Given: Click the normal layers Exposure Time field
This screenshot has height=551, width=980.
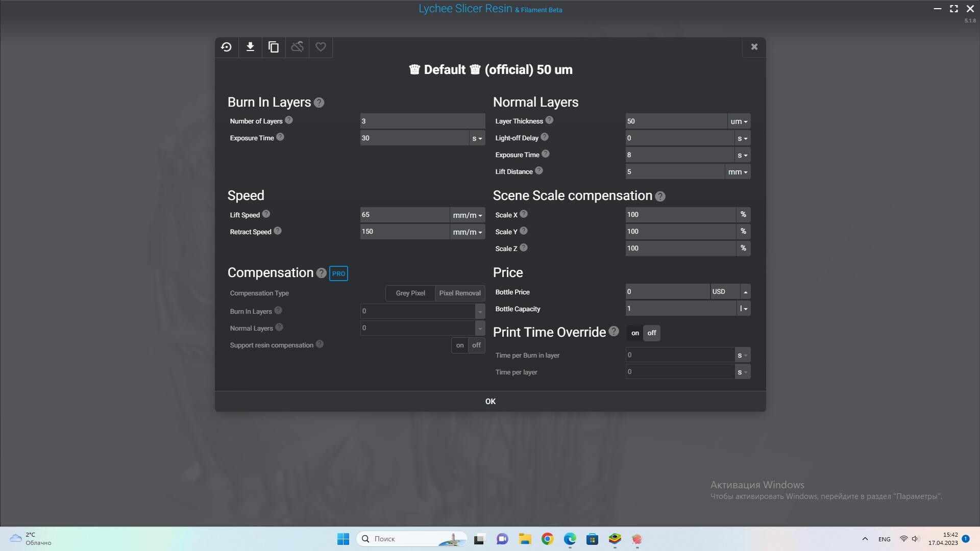Looking at the screenshot, I should tap(679, 155).
